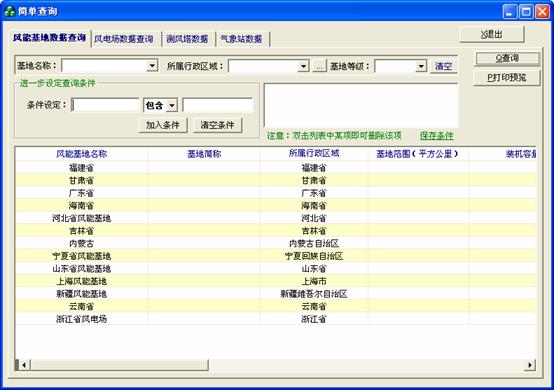Select the 海南省 name cell
Viewport: 554px width, 390px height.
pos(82,206)
